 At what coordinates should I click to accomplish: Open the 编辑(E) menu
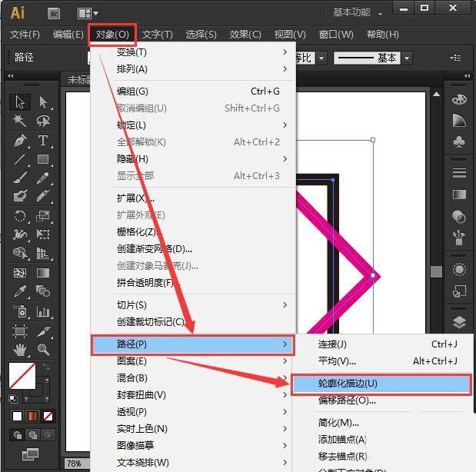68,35
